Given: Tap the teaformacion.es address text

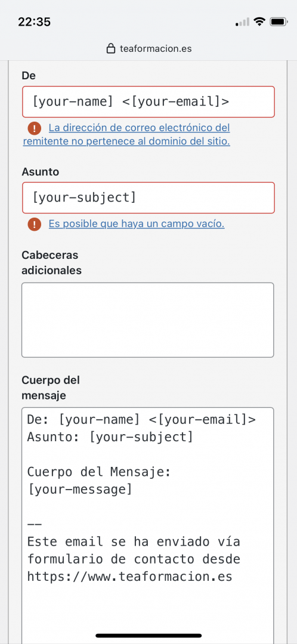Looking at the screenshot, I should click(x=156, y=49).
